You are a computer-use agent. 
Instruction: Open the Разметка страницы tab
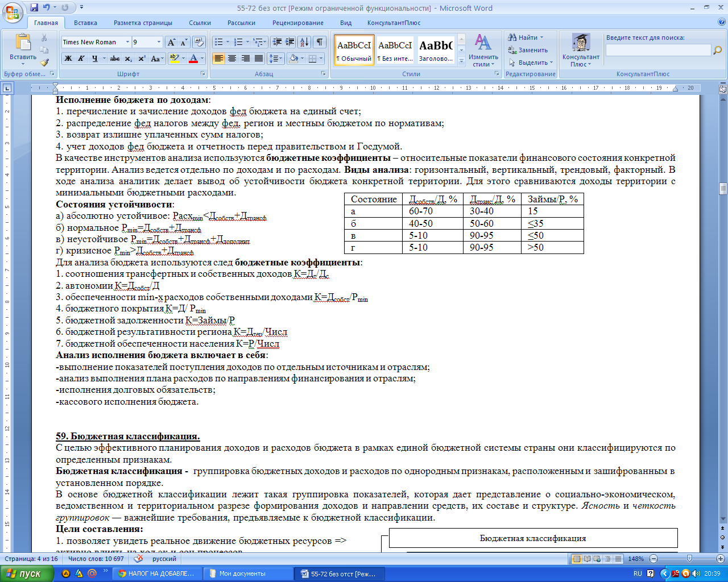click(x=143, y=23)
